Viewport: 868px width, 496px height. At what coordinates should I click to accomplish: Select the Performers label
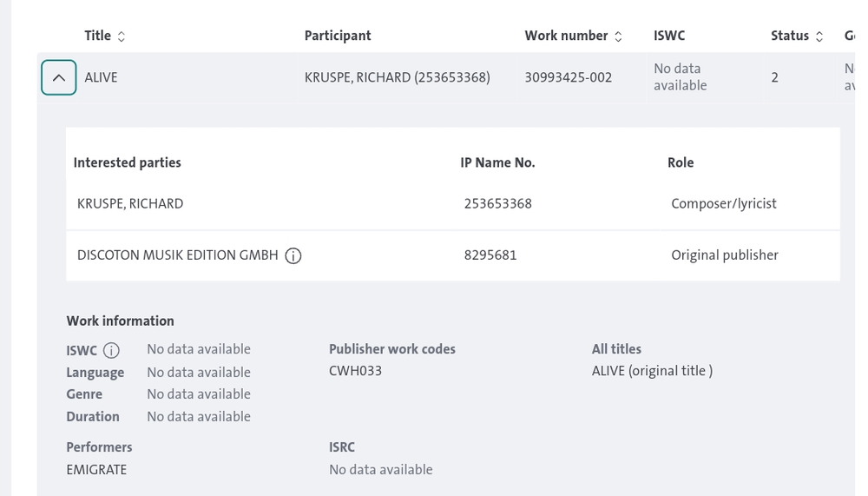[99, 447]
